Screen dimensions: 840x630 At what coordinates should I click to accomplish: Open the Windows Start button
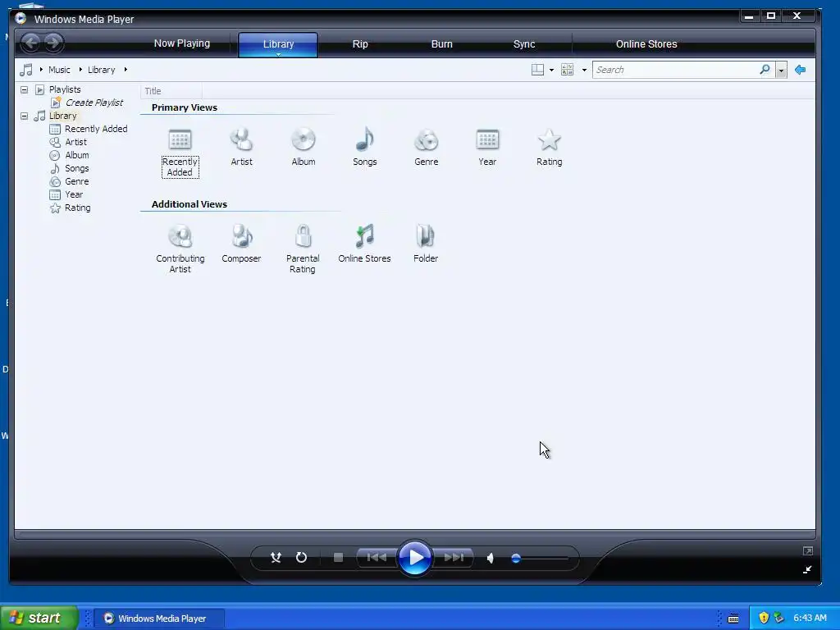(x=39, y=618)
